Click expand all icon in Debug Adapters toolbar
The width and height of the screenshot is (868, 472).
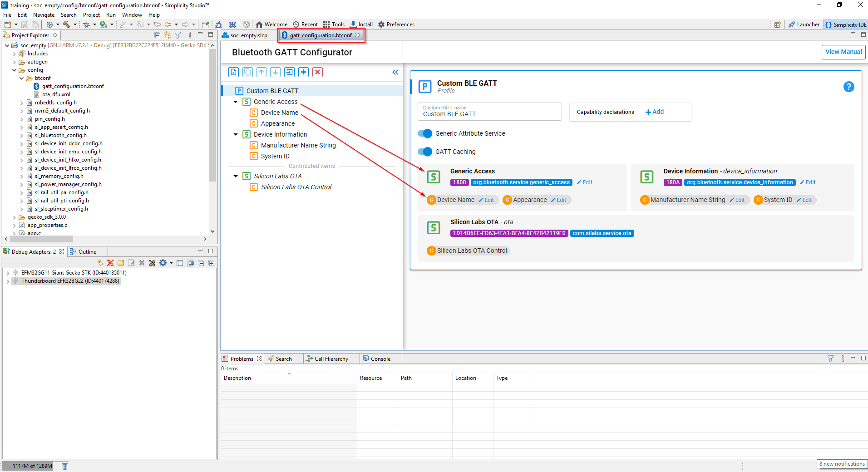pos(212,263)
